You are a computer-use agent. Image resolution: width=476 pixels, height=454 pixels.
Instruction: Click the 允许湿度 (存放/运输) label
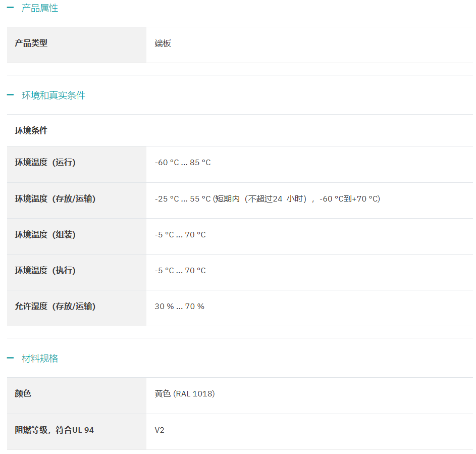[55, 307]
